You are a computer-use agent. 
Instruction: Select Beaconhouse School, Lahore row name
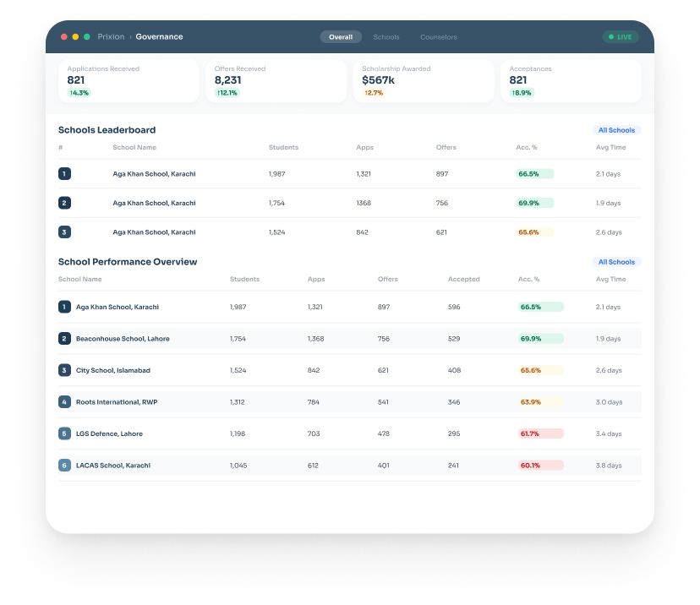pyautogui.click(x=123, y=339)
